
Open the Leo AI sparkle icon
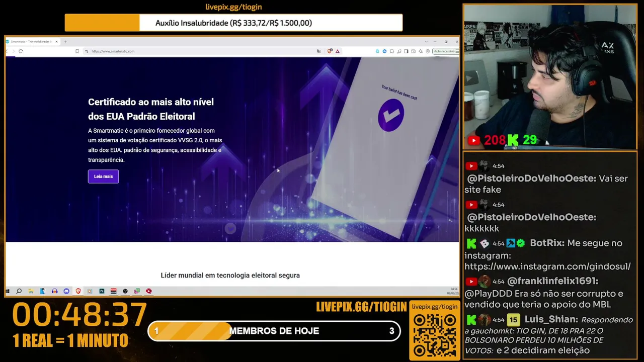coord(421,51)
